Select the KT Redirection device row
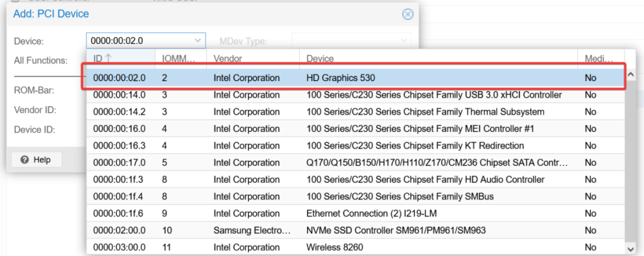This screenshot has width=644, height=256. click(x=356, y=145)
